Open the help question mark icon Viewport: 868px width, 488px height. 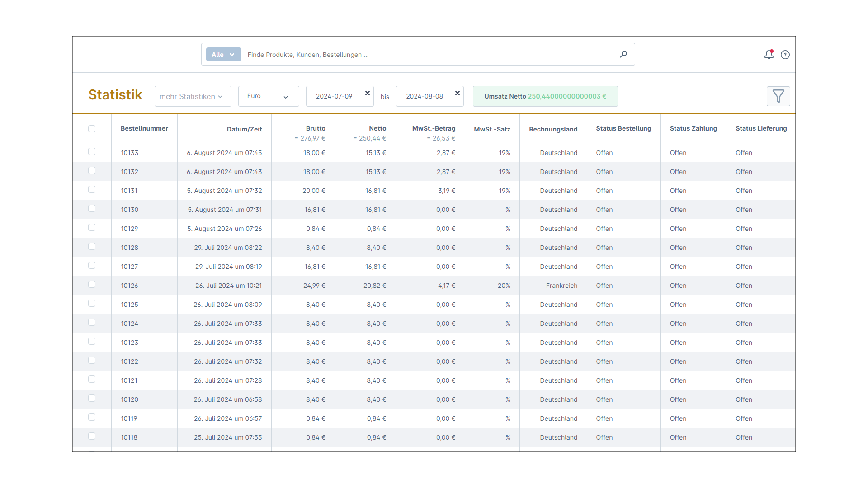pyautogui.click(x=785, y=55)
